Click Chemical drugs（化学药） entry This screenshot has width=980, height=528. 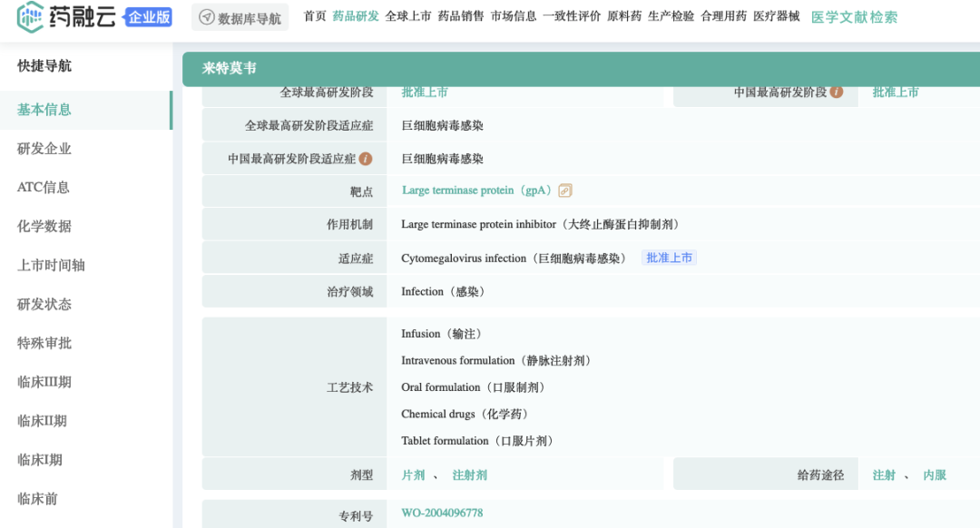coord(465,415)
